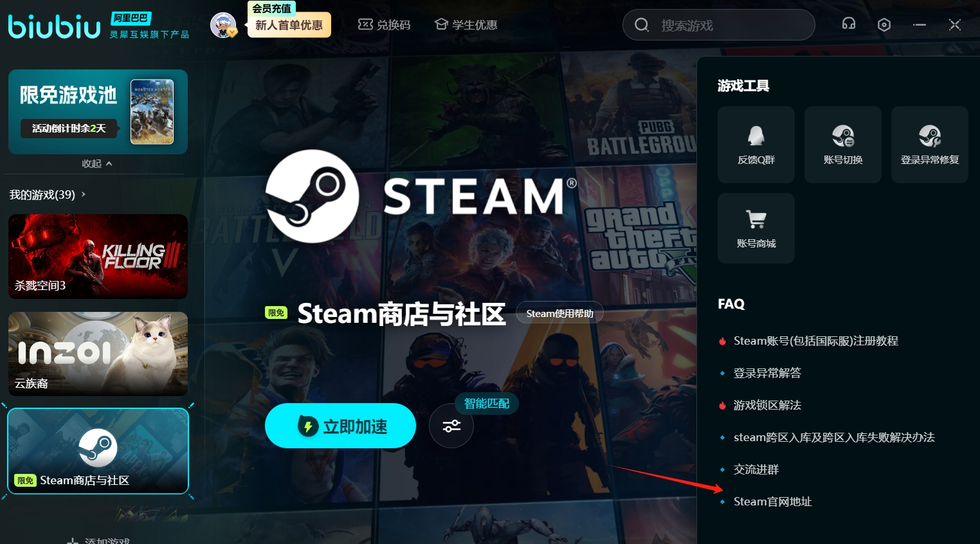980x544 pixels.
Task: Select the inZOI 云族裔 game card
Action: [x=98, y=354]
